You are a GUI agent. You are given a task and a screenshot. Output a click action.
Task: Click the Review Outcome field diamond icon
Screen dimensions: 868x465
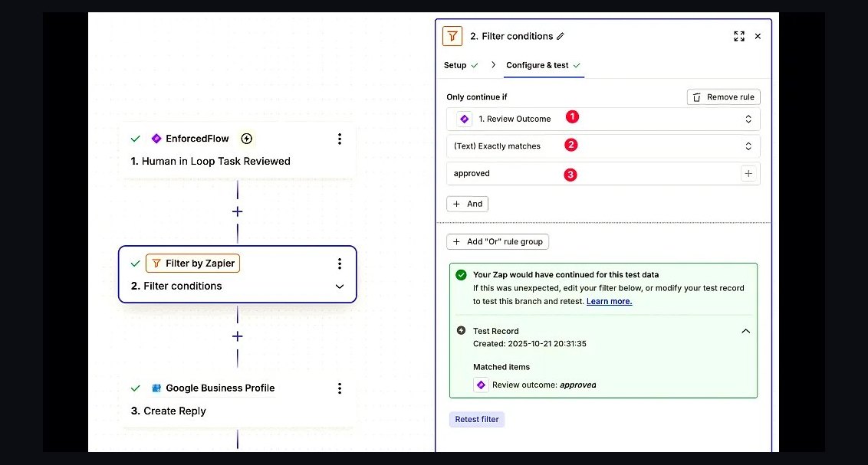465,119
